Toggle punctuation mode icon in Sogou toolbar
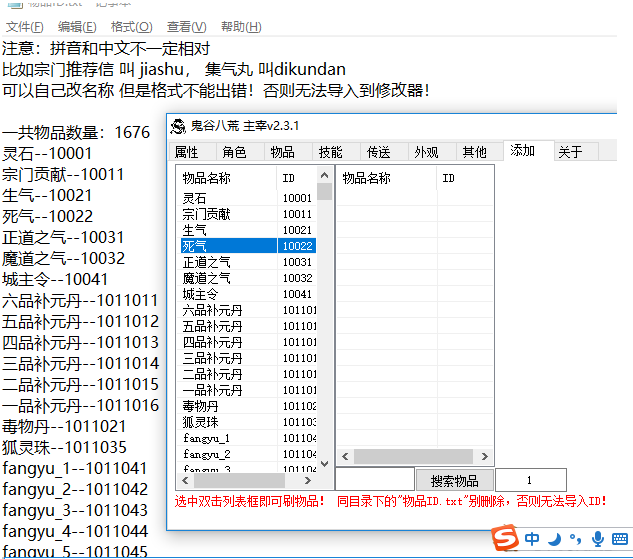 point(575,539)
